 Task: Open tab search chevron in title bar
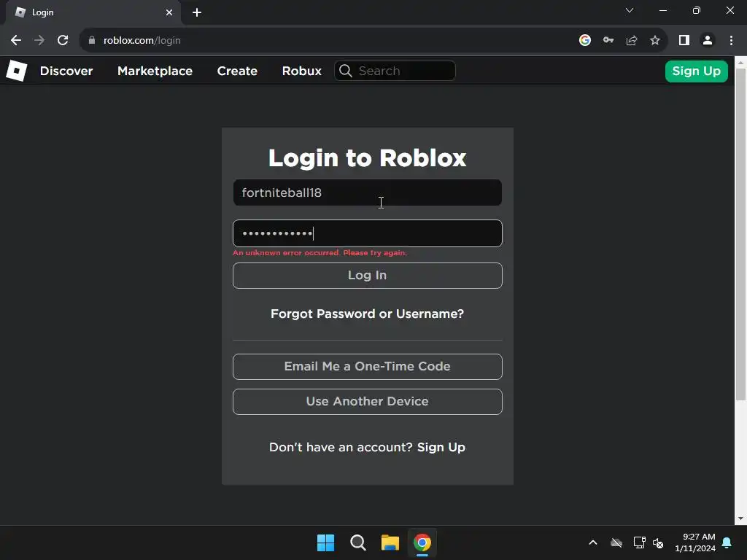pos(630,10)
